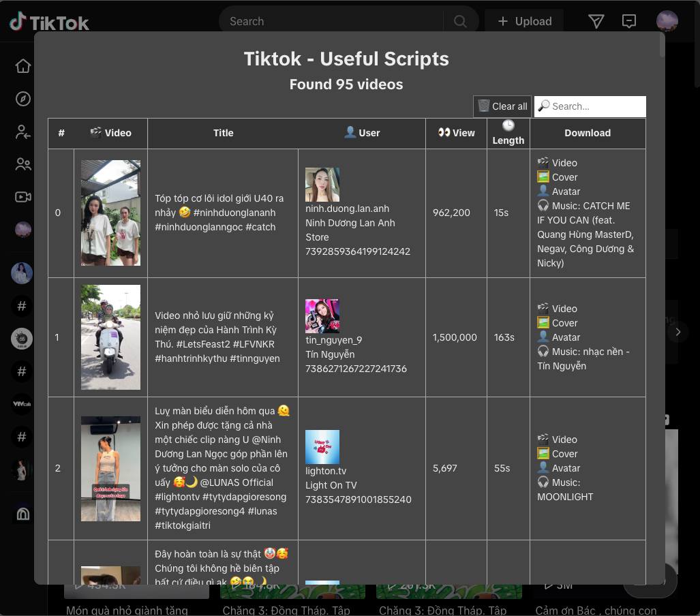This screenshot has width=700, height=616.
Task: Click Clear all button
Action: click(x=502, y=106)
